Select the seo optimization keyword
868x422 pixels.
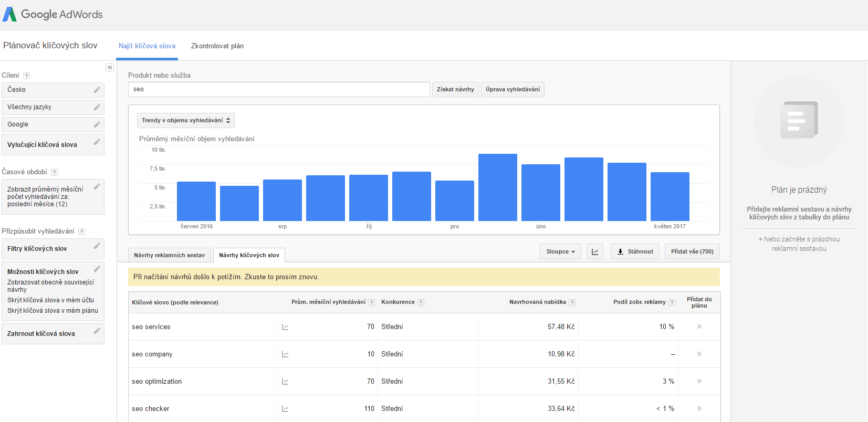156,382
